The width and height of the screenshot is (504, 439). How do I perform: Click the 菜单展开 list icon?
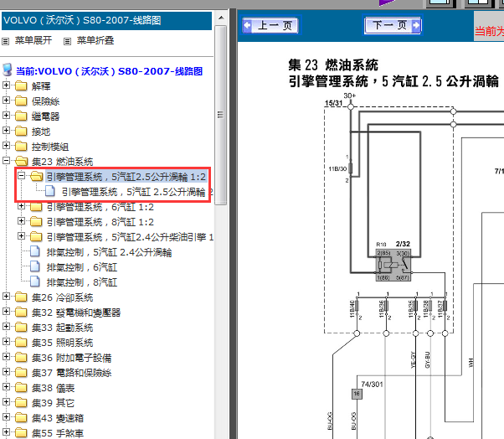click(x=6, y=42)
